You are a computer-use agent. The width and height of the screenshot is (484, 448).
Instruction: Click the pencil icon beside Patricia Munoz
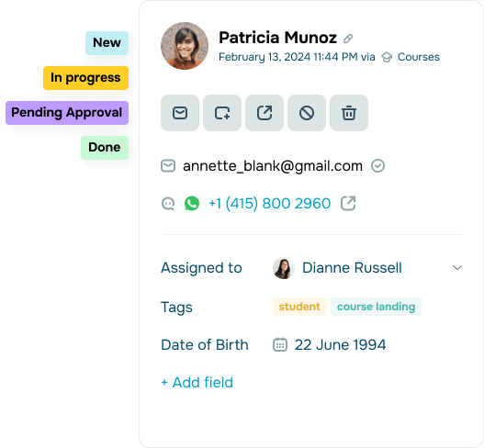click(x=348, y=39)
